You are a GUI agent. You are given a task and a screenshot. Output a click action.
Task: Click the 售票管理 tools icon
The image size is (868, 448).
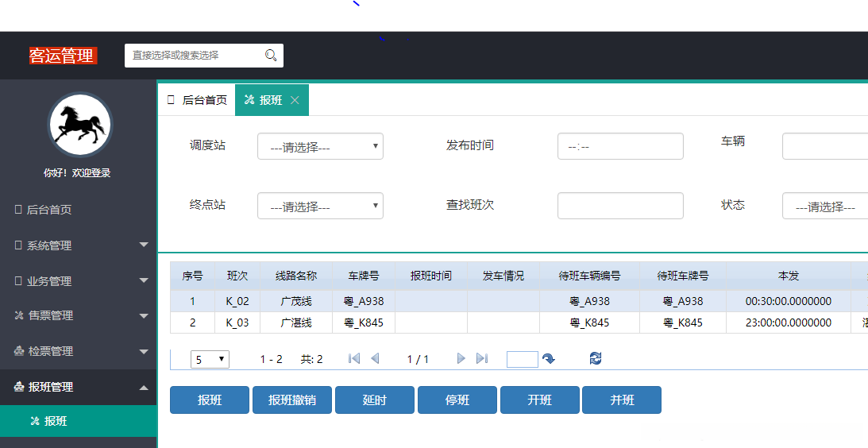tap(19, 315)
